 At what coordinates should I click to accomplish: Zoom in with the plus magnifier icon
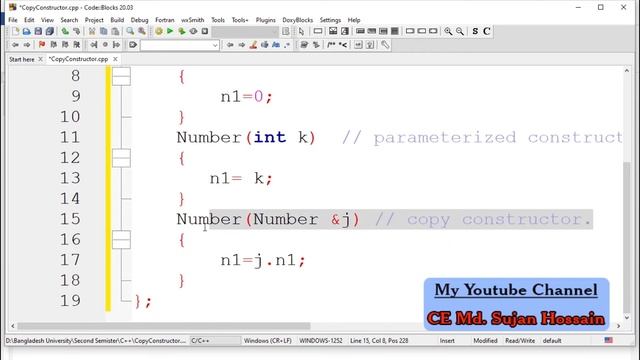[448, 31]
